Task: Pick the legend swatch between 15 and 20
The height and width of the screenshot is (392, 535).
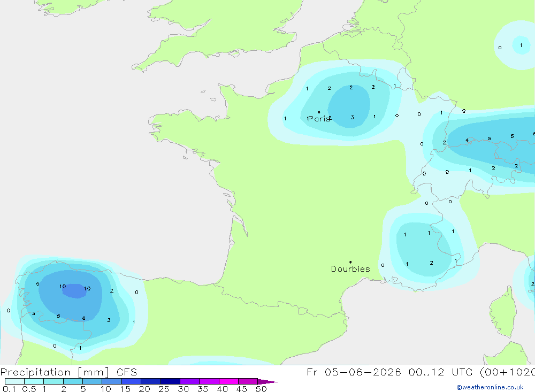Action: [x=132, y=381]
